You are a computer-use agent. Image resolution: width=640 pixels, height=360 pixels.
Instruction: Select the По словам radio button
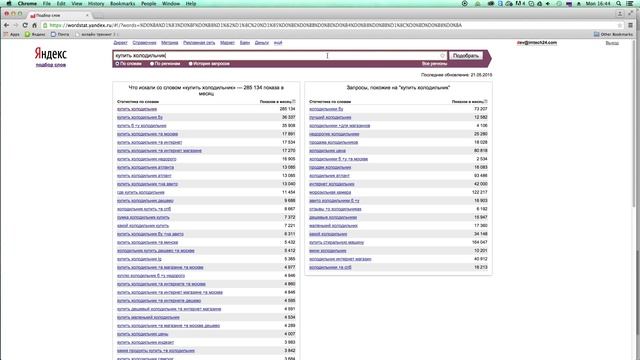coord(117,64)
